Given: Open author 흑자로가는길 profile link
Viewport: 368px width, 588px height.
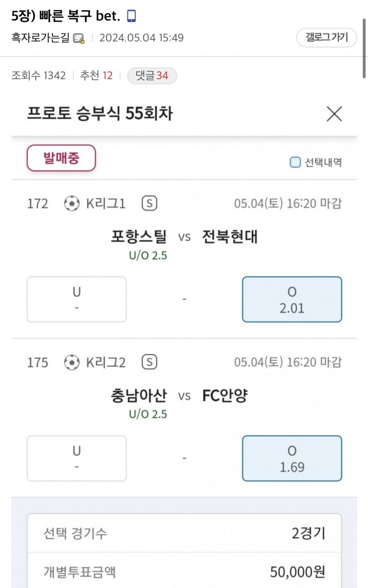Looking at the screenshot, I should click(40, 38).
